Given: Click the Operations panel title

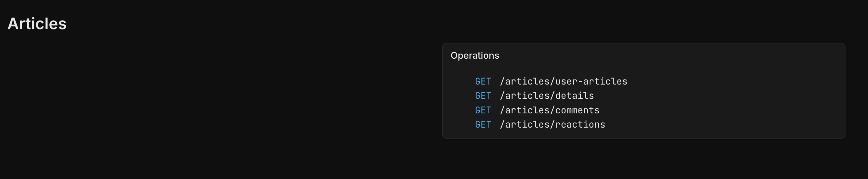Looking at the screenshot, I should 474,55.
